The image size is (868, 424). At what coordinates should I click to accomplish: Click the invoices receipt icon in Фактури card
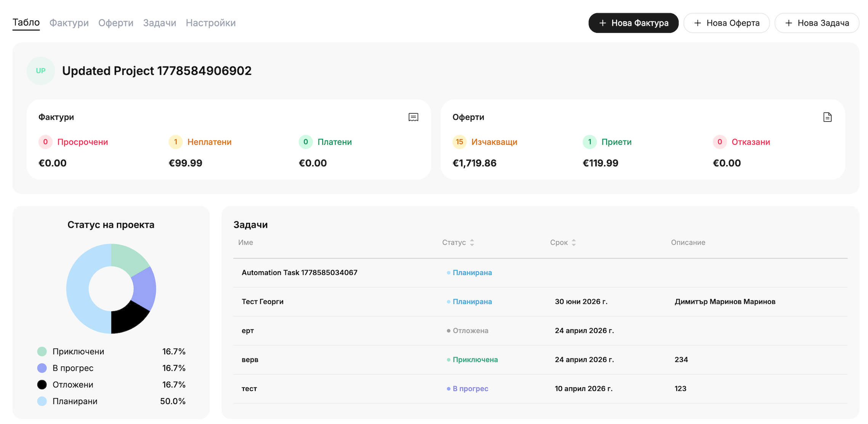coord(413,117)
